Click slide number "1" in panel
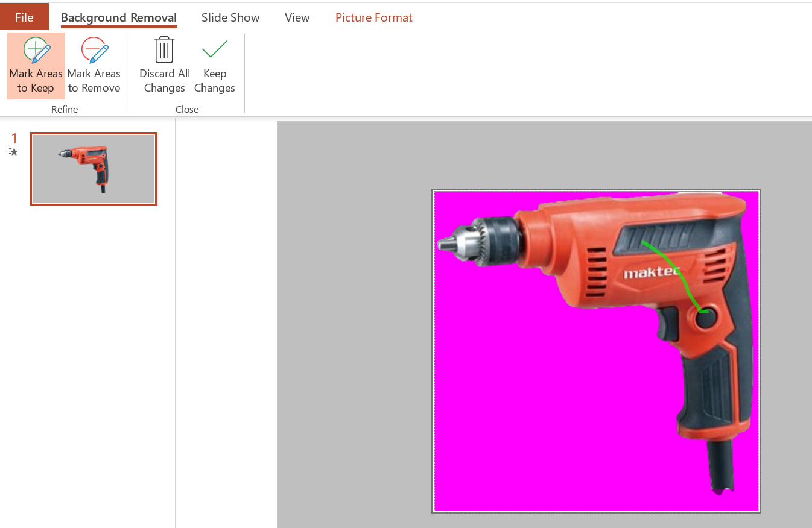This screenshot has width=812, height=528. pyautogui.click(x=14, y=139)
